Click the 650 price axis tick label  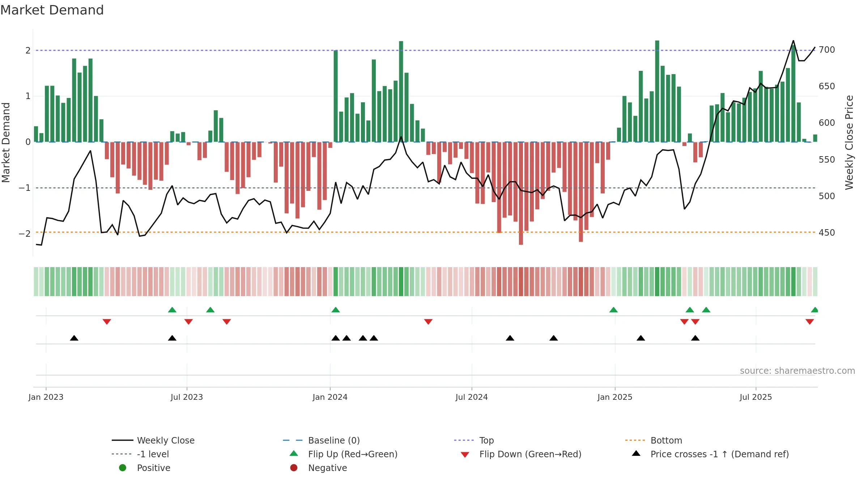pyautogui.click(x=827, y=86)
